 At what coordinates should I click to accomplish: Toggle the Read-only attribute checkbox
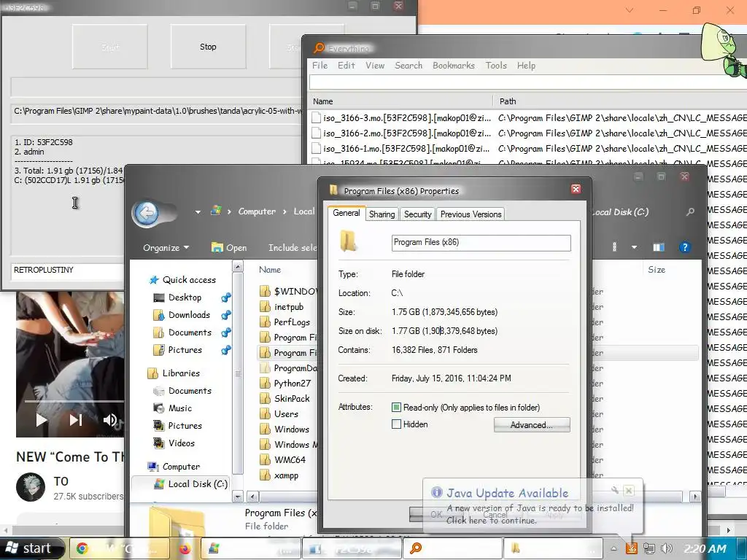(x=396, y=408)
